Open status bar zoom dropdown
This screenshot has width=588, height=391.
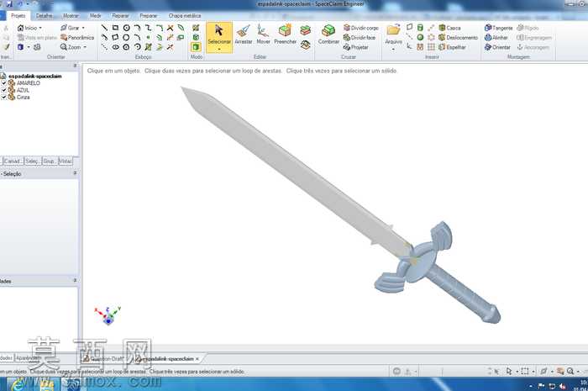578,372
